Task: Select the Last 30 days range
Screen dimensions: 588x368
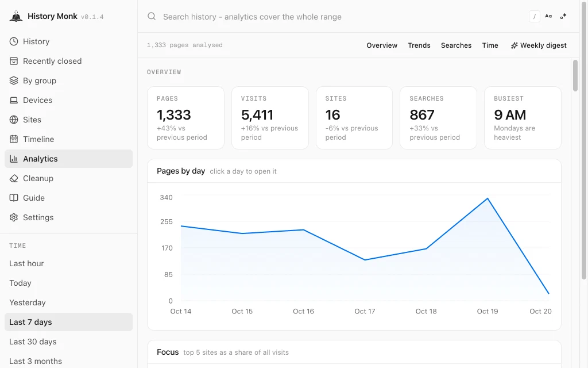Action: pyautogui.click(x=69, y=342)
